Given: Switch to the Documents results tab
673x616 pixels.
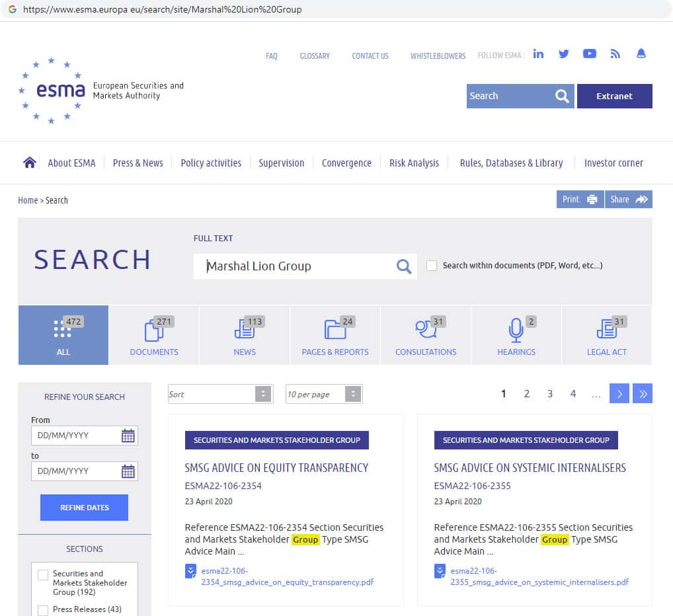Looking at the screenshot, I should [x=154, y=335].
